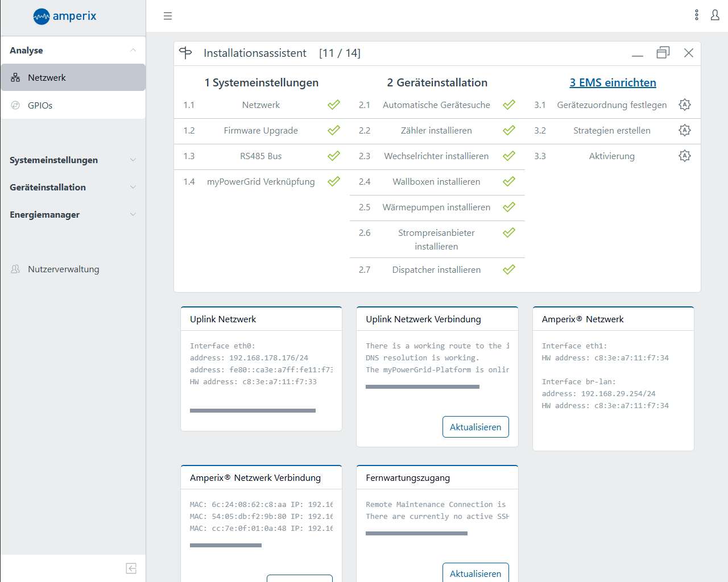
Task: Click the 2 Geräteinstallation heading
Action: [x=437, y=82]
